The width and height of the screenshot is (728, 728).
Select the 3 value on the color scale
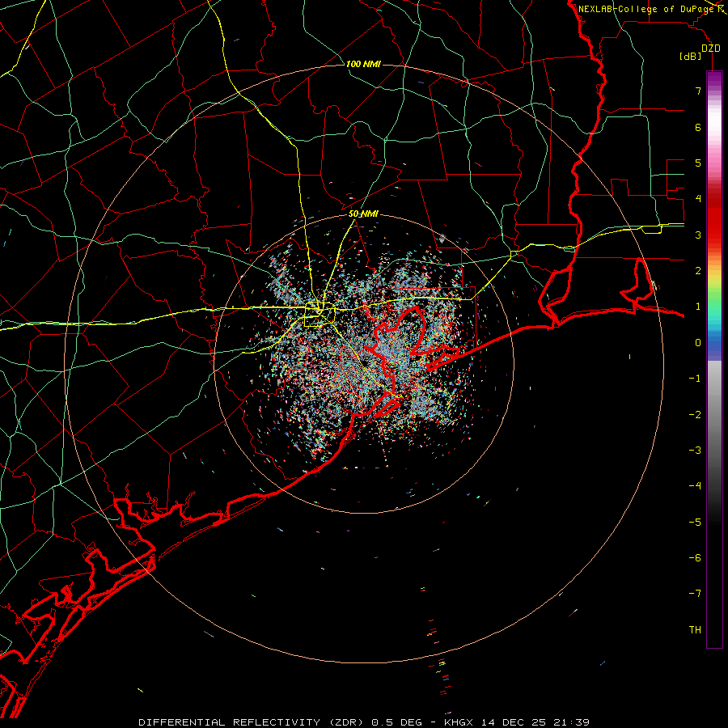(698, 235)
